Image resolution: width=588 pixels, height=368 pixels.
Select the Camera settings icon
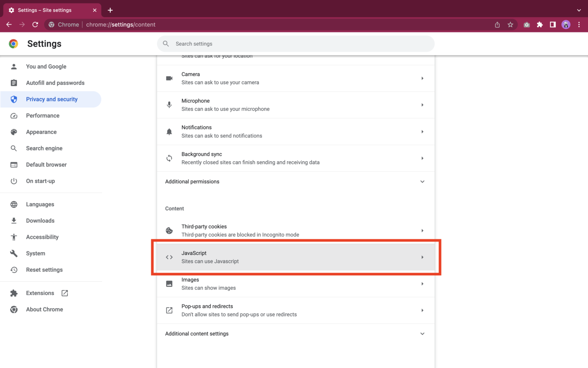(x=169, y=78)
